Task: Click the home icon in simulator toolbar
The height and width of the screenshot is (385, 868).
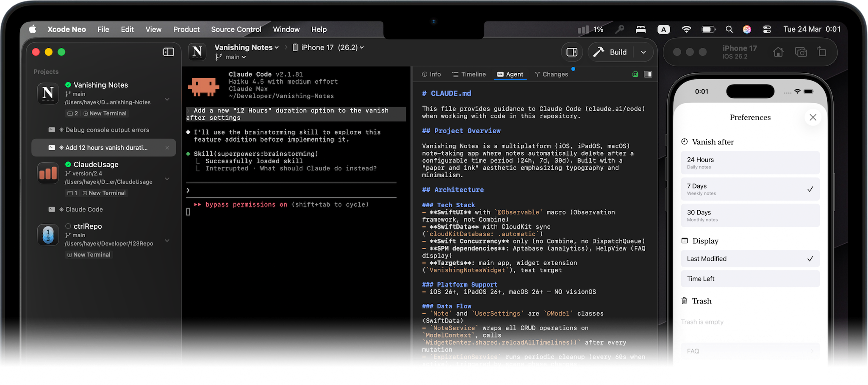Action: [x=778, y=52]
